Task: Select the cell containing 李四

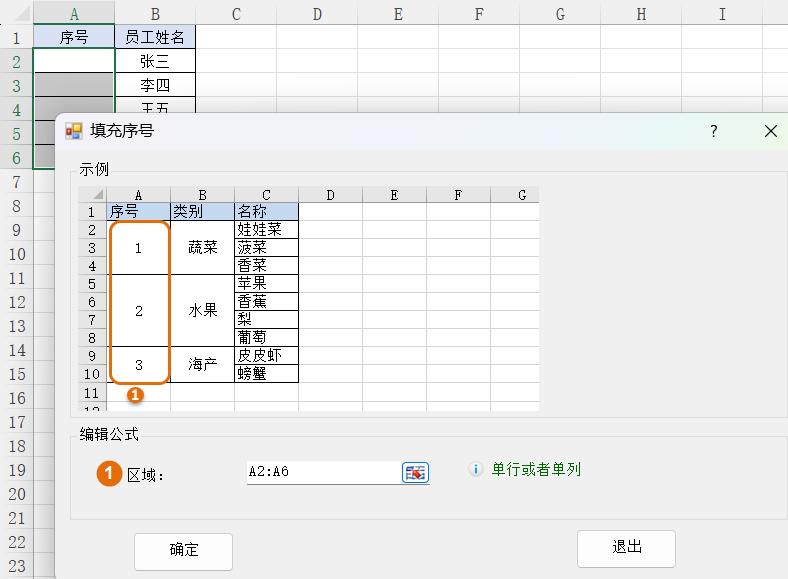Action: [x=155, y=86]
